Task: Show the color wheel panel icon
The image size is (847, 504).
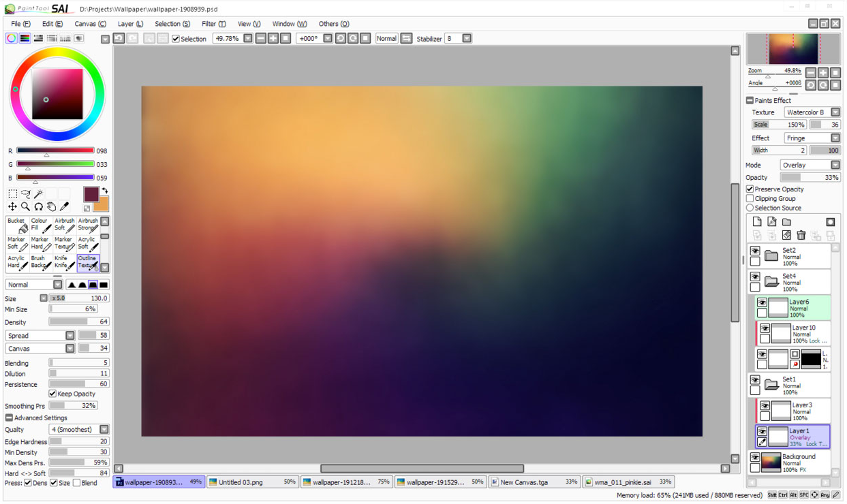Action: 12,39
